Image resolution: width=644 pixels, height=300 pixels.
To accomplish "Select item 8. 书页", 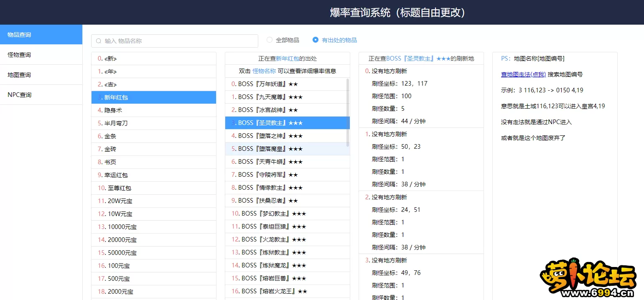I will coord(154,162).
